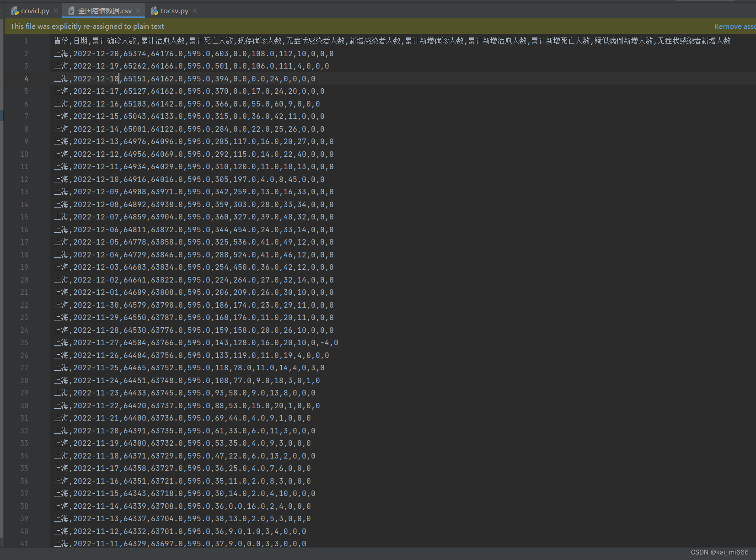
Task: Click the 上海 2022-11-24 data row
Action: (187, 380)
